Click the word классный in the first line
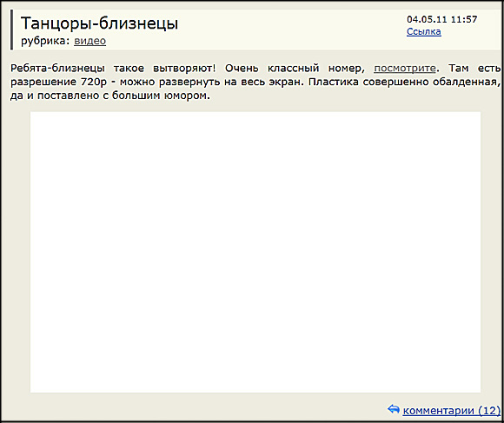The height and width of the screenshot is (423, 504). click(294, 69)
